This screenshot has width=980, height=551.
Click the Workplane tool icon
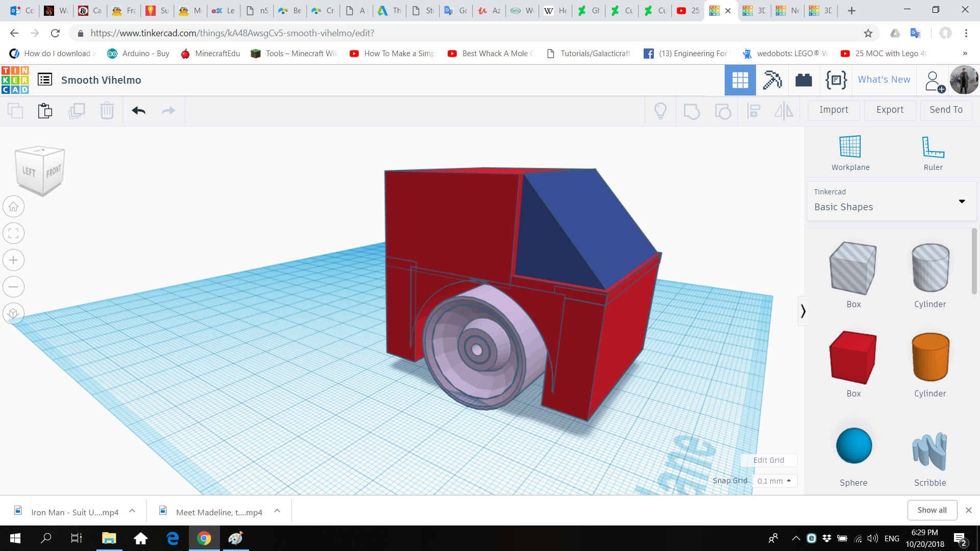[x=850, y=147]
